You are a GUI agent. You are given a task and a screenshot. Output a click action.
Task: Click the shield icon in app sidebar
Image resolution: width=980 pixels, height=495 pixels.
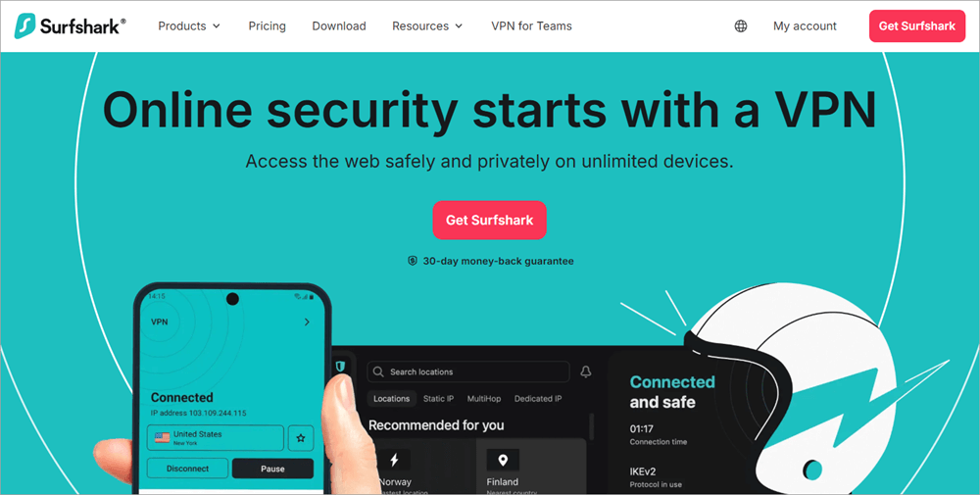coord(340,367)
